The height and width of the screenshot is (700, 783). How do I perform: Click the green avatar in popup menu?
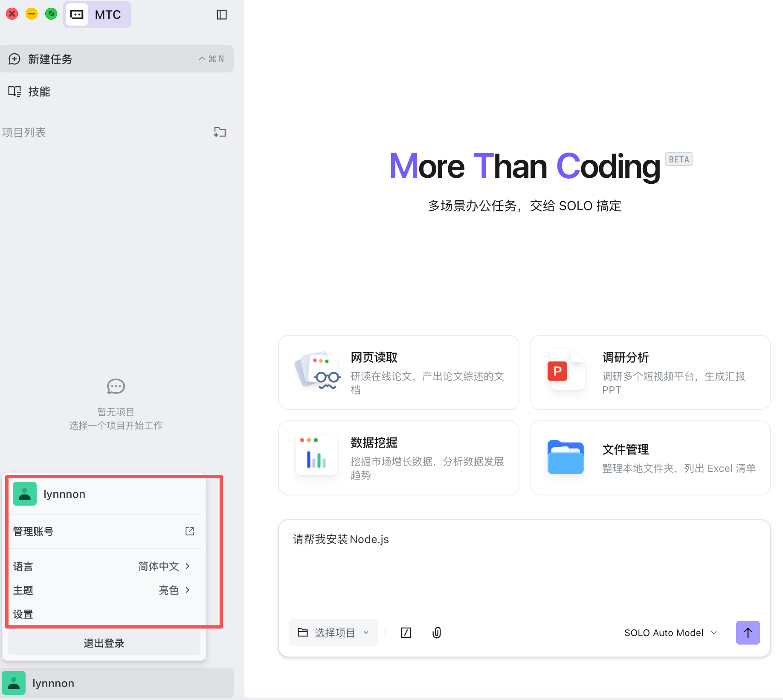pyautogui.click(x=25, y=494)
